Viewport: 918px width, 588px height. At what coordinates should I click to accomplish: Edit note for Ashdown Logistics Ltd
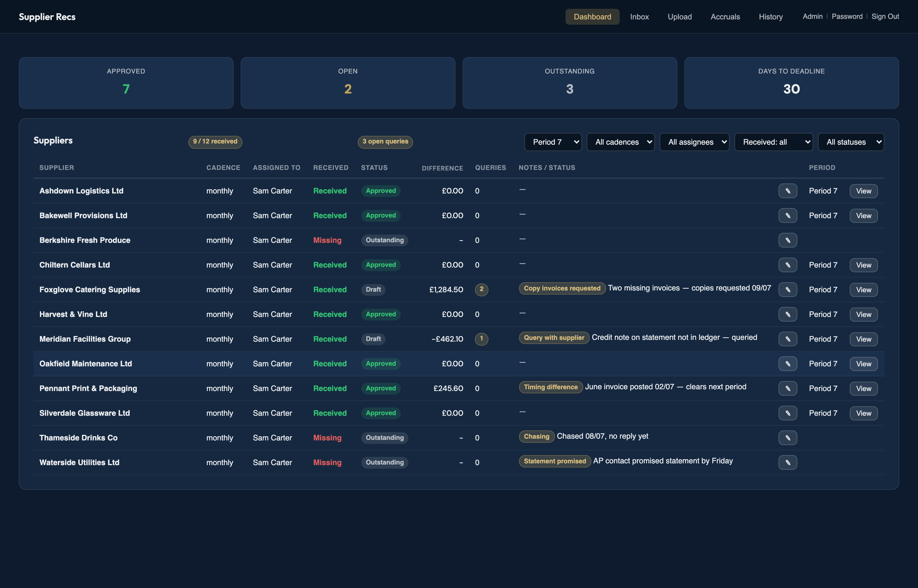pyautogui.click(x=787, y=191)
